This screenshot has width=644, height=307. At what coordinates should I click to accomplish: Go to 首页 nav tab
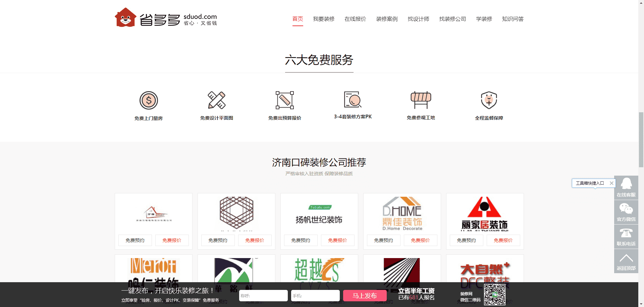point(298,19)
